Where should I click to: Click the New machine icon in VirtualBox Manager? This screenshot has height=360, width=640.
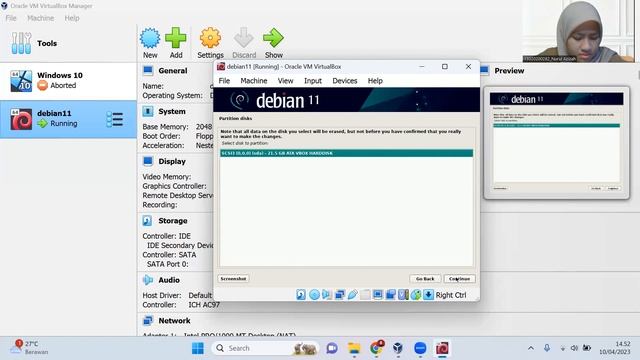150,38
